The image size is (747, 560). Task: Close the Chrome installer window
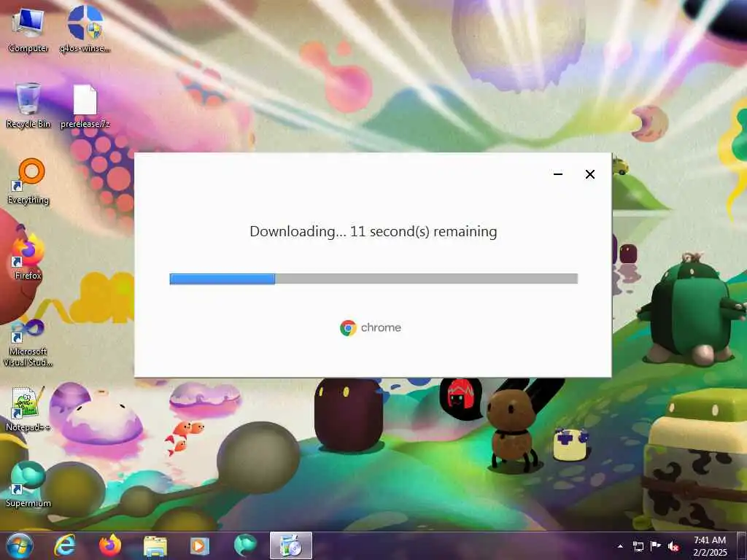click(x=589, y=174)
